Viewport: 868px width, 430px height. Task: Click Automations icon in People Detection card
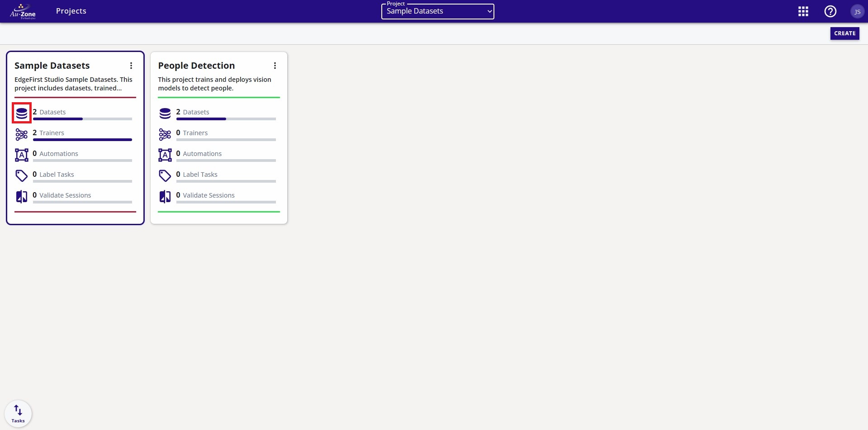[x=165, y=155]
